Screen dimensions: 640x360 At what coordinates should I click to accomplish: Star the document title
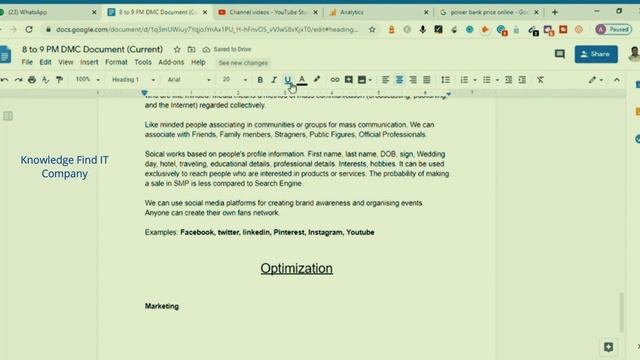(x=177, y=49)
